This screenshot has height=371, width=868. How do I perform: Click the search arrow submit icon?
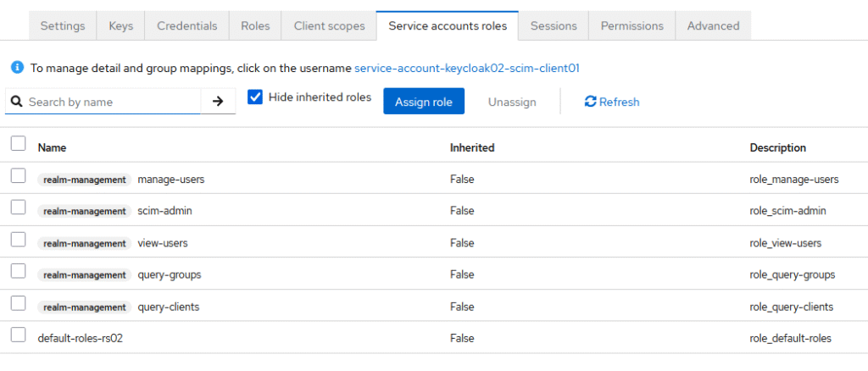click(218, 102)
